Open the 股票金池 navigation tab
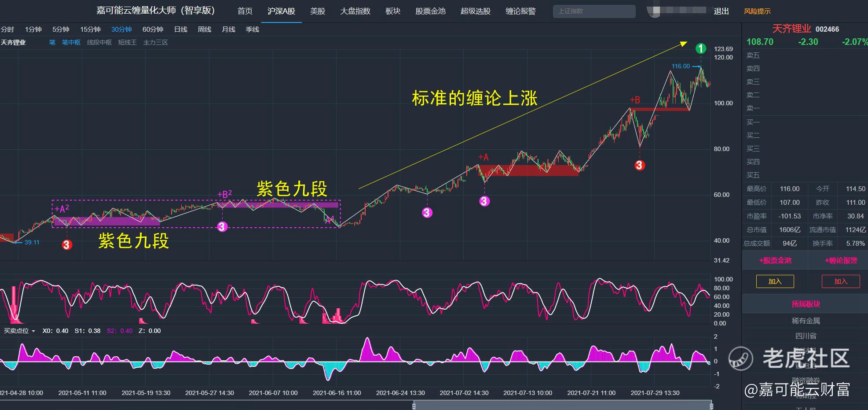Image resolution: width=868 pixels, height=410 pixels. click(431, 11)
